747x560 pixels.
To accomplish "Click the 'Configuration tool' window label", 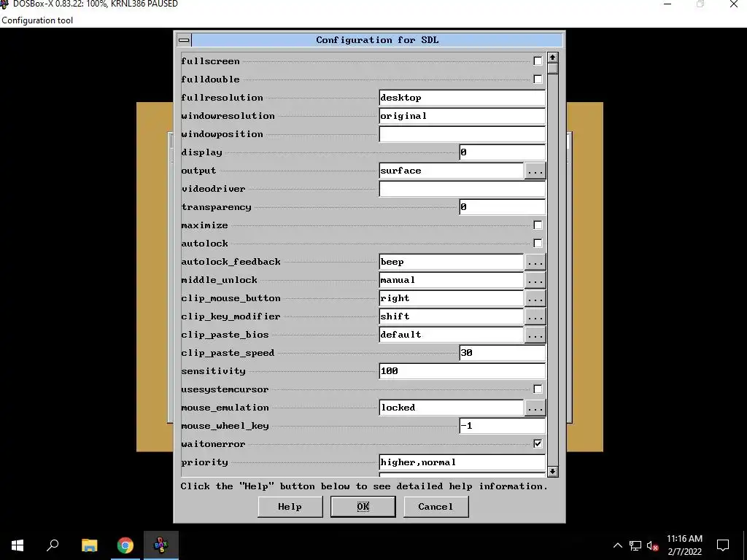I will 37,20.
